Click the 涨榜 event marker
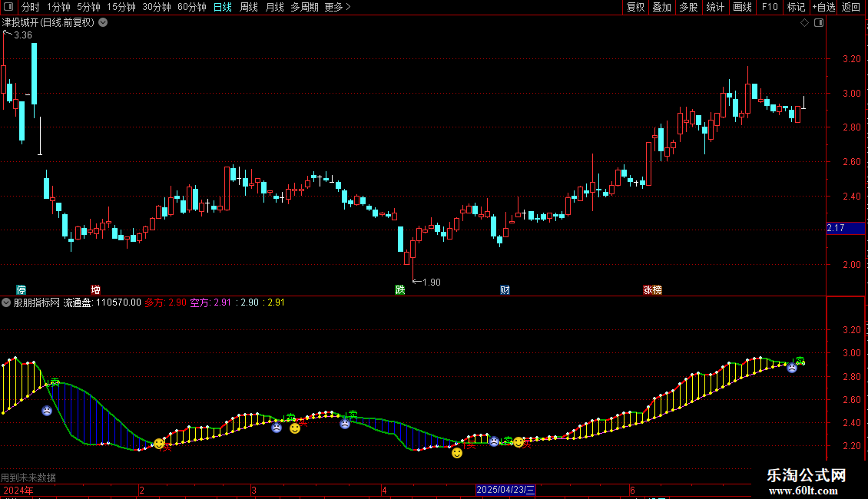The image size is (868, 499). tap(652, 290)
